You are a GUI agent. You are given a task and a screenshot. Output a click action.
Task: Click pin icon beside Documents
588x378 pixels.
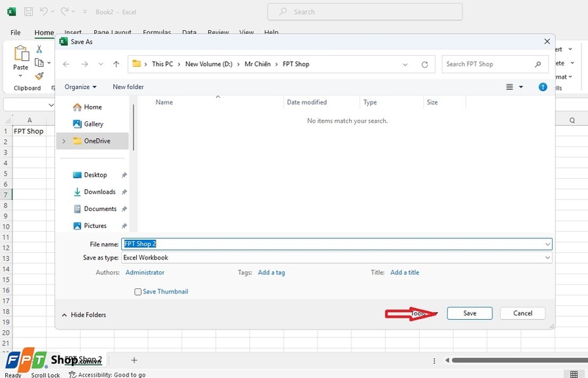124,209
